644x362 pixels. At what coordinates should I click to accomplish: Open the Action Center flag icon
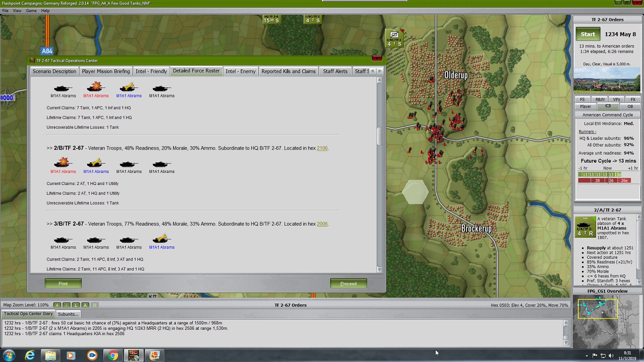(x=595, y=356)
